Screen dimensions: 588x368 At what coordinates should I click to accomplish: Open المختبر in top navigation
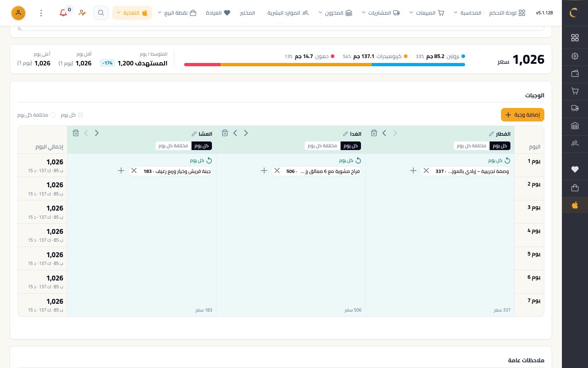click(x=247, y=13)
